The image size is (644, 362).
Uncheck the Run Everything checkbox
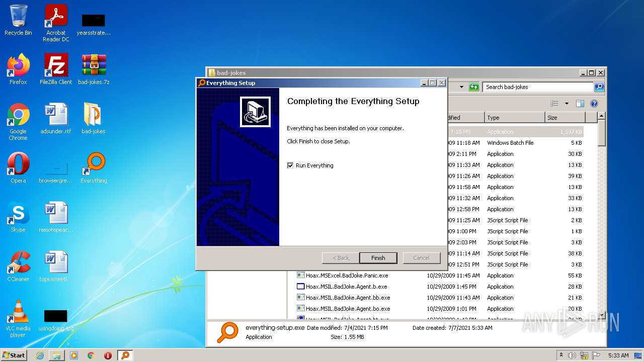pyautogui.click(x=290, y=165)
